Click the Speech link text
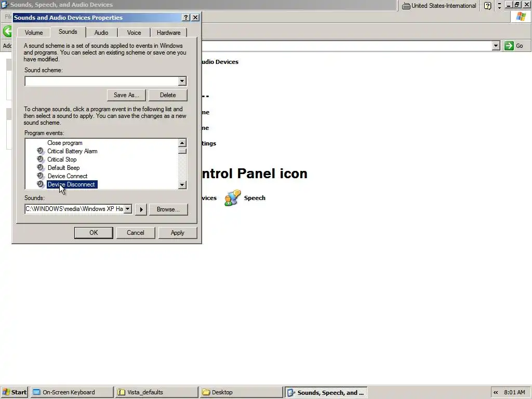The image size is (532, 399). (255, 198)
